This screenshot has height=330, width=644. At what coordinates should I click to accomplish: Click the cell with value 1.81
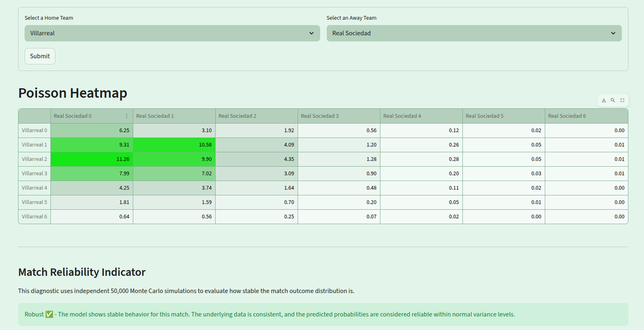pos(92,202)
